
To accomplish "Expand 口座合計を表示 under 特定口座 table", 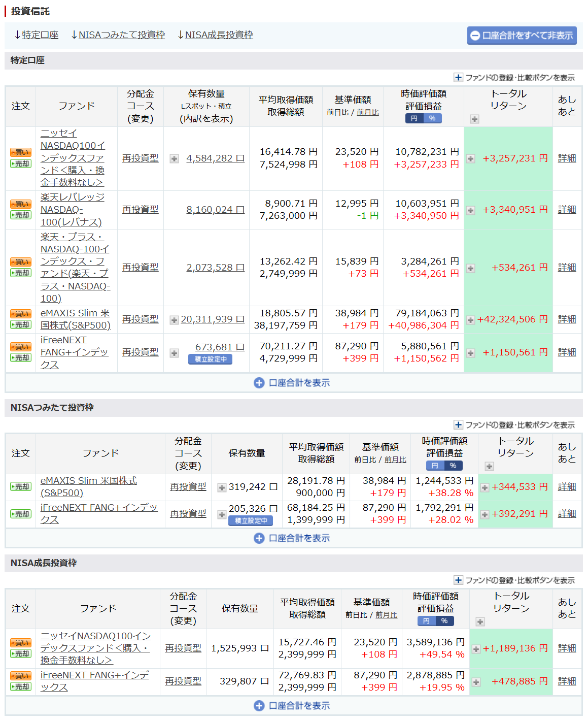I will 292,383.
